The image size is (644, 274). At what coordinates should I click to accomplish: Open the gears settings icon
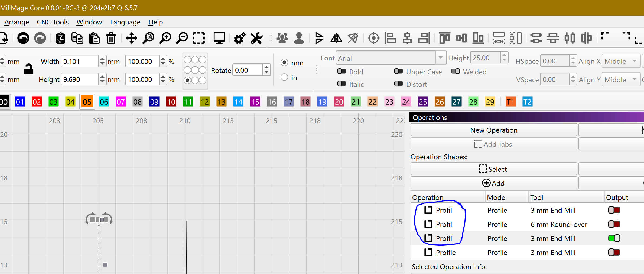tap(240, 38)
